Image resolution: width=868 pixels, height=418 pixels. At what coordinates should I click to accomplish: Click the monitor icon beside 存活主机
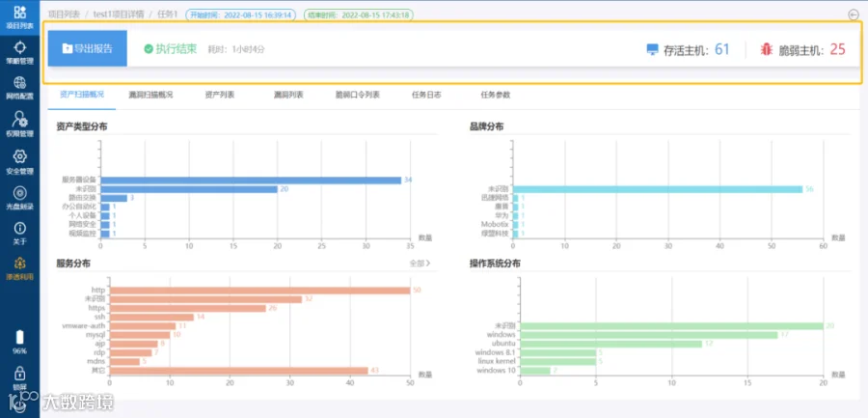pyautogui.click(x=653, y=50)
